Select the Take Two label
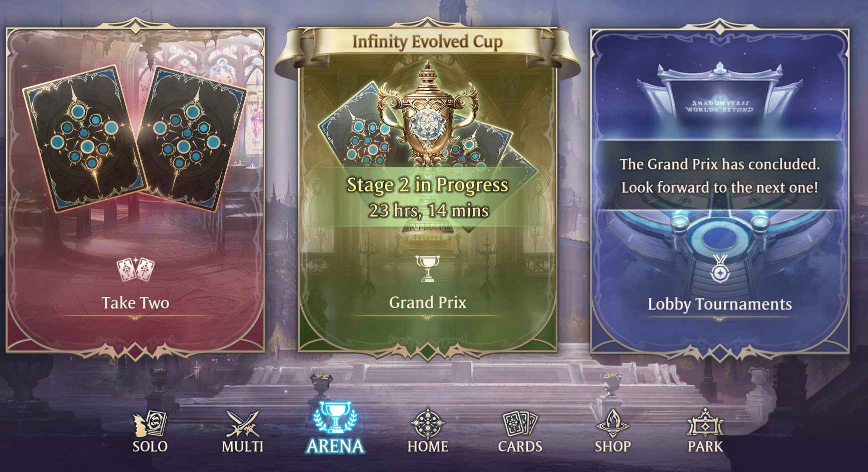Viewport: 868px width, 472px height. point(136,303)
